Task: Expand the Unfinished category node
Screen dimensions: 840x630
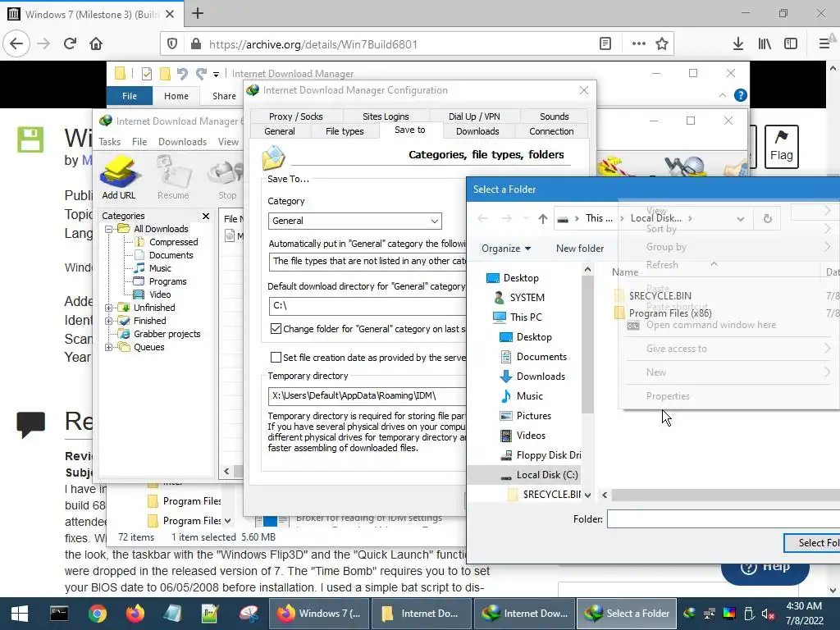Action: [109, 308]
